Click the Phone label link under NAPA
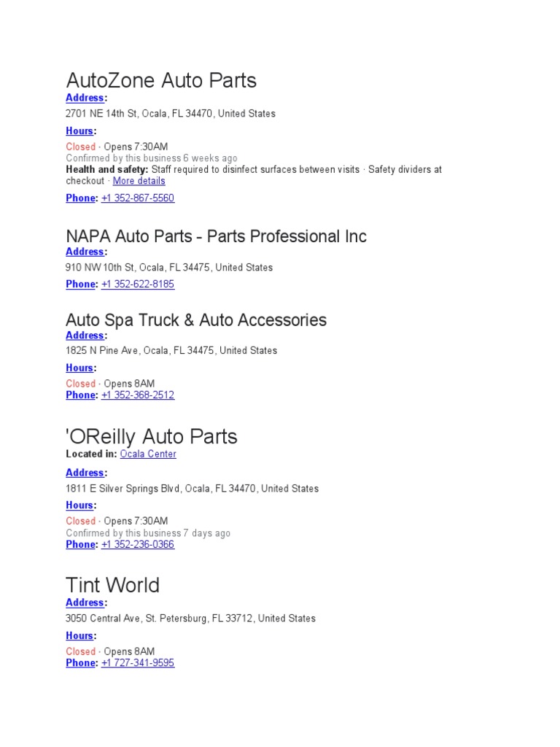Viewport: 560px width, 747px height. pyautogui.click(x=80, y=285)
